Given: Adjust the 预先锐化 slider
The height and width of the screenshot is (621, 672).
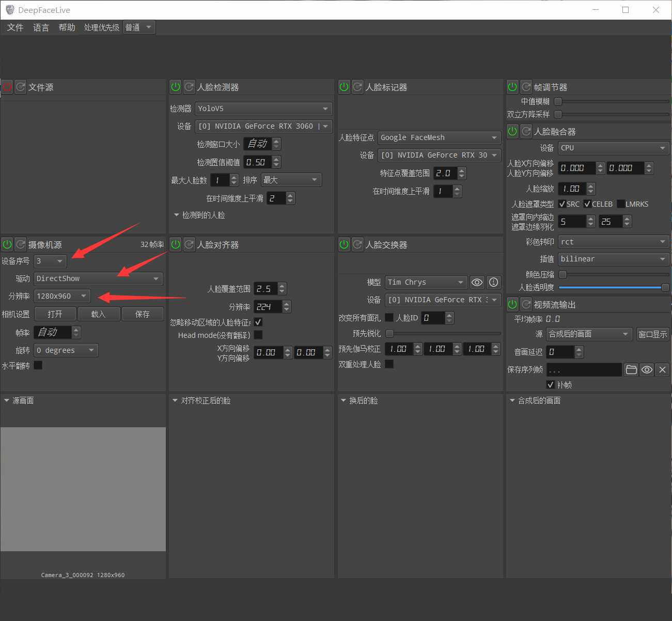Looking at the screenshot, I should [x=443, y=333].
